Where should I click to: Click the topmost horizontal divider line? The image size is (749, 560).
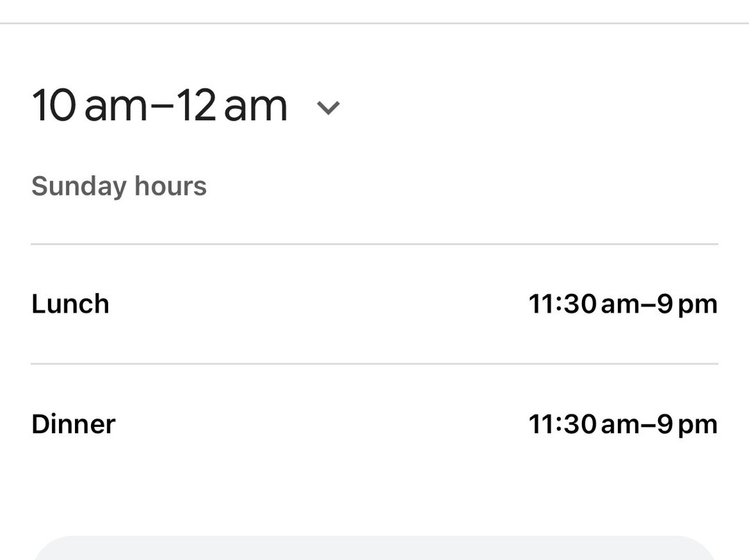pos(374,24)
